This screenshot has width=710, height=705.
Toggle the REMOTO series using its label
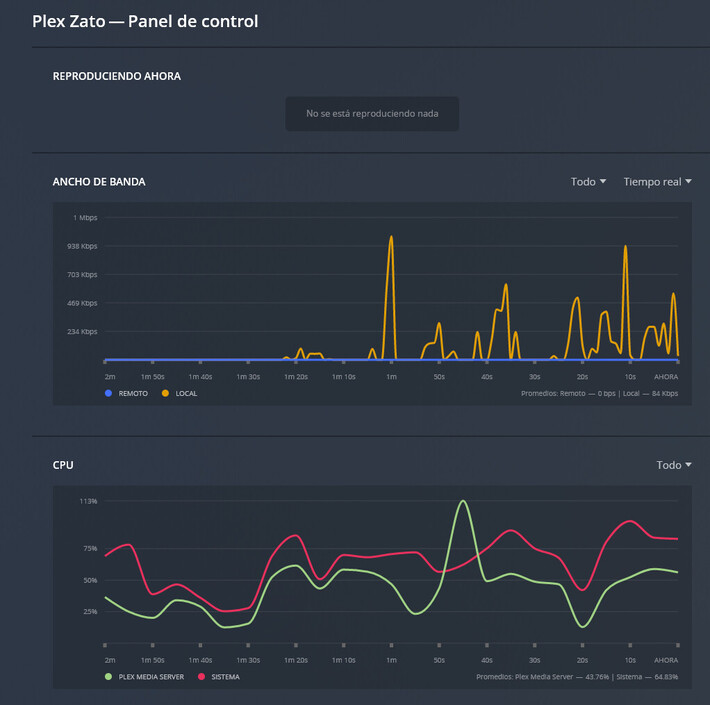click(x=133, y=393)
